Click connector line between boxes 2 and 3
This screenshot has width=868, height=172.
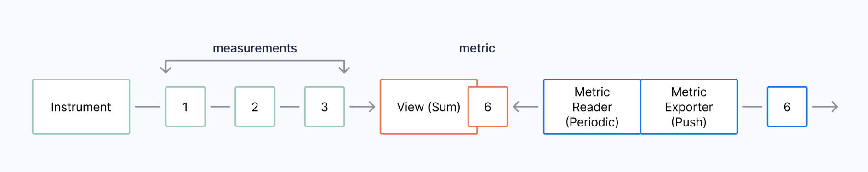tap(290, 107)
